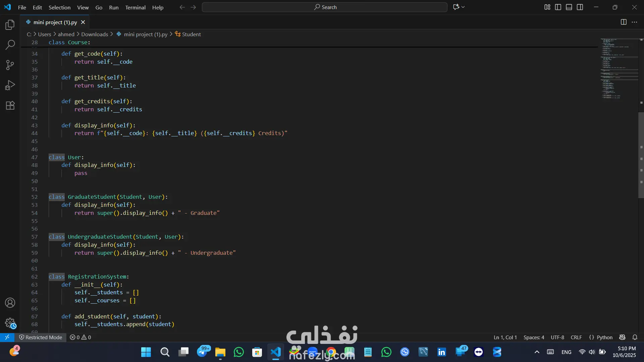Toggle the primary side bar layout button
This screenshot has width=644, height=362.
(x=558, y=7)
